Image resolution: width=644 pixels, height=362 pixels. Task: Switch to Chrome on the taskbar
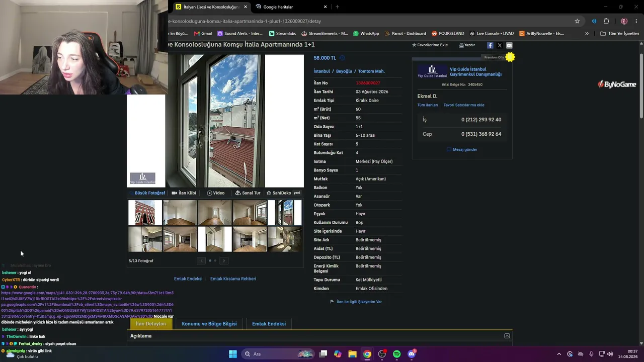pos(367,354)
